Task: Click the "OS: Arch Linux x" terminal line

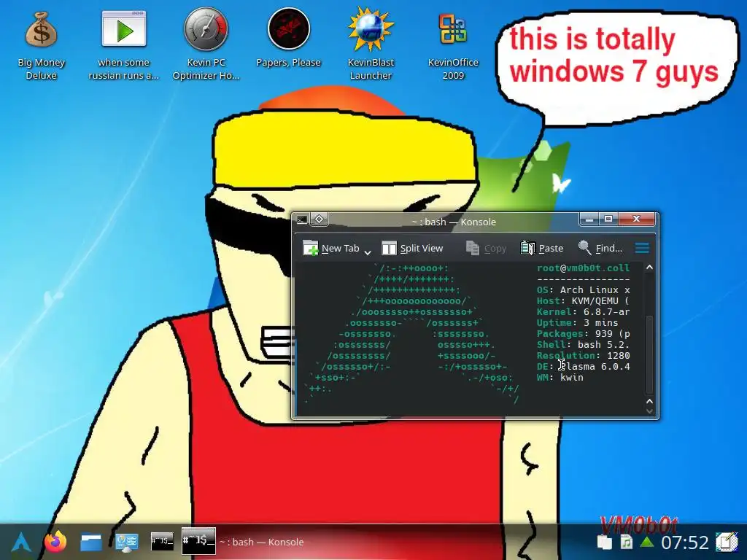Action: click(583, 290)
